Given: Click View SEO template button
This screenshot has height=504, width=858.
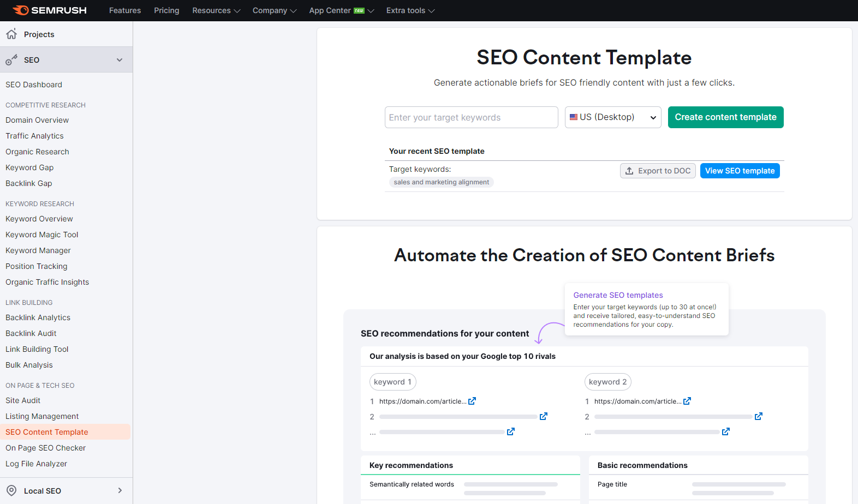Looking at the screenshot, I should (x=740, y=171).
